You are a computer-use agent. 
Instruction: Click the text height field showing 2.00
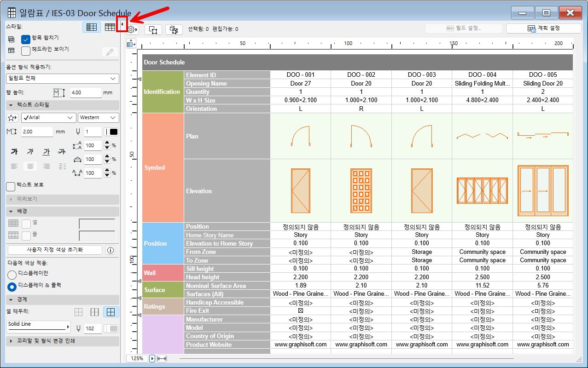click(x=37, y=132)
